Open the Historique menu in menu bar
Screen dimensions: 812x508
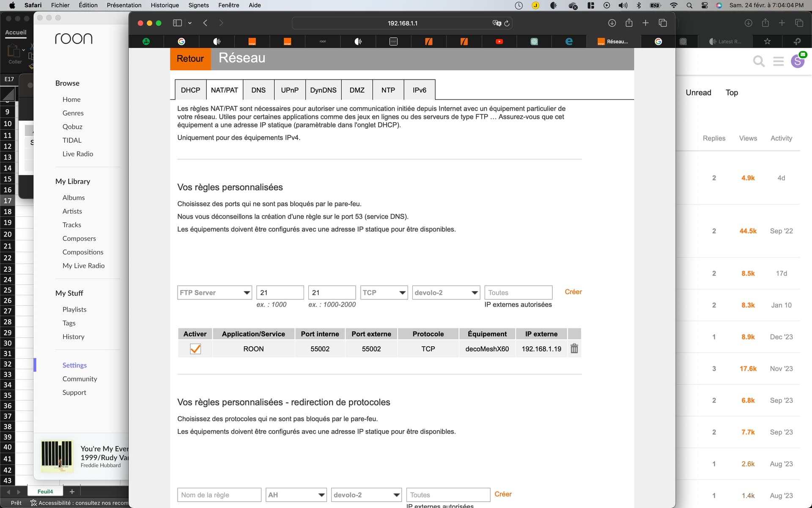point(165,5)
